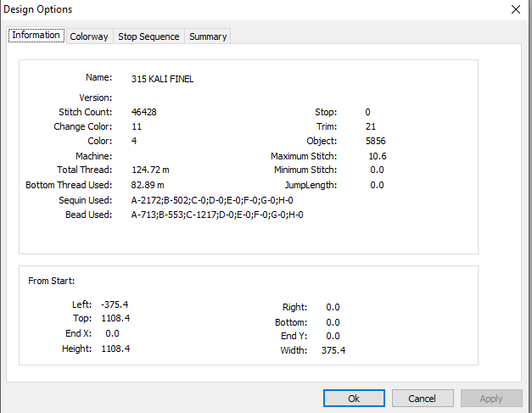Viewport: 532px width, 413px height.
Task: Open the Colorway tab
Action: 89,36
